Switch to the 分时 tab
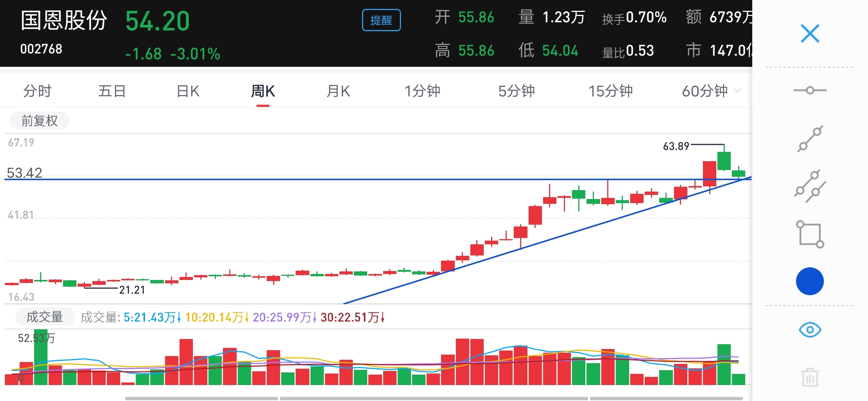The height and width of the screenshot is (401, 868). pyautogui.click(x=37, y=91)
